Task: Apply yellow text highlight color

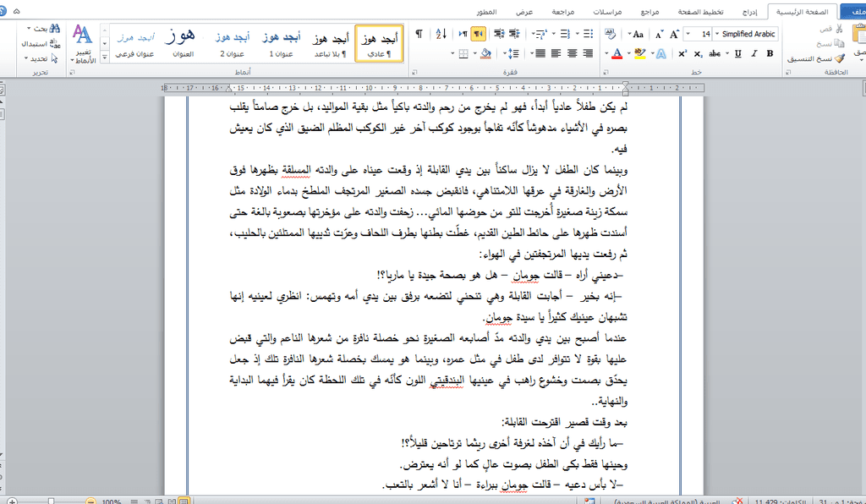Action: (x=639, y=53)
